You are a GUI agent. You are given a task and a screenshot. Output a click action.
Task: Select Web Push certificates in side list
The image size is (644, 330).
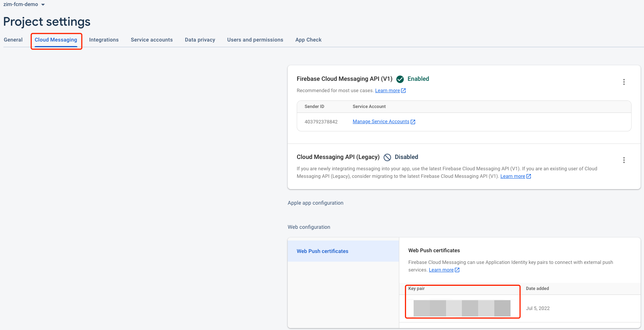[343, 251]
